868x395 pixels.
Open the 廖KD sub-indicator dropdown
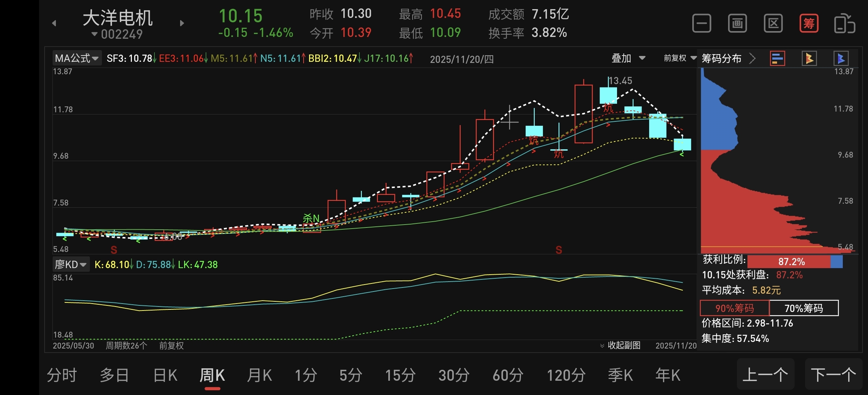click(71, 264)
